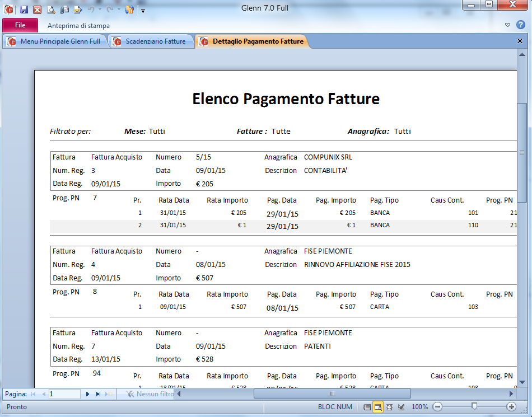Click the € 528 importo value in header
The height and width of the screenshot is (417, 532).
point(204,359)
